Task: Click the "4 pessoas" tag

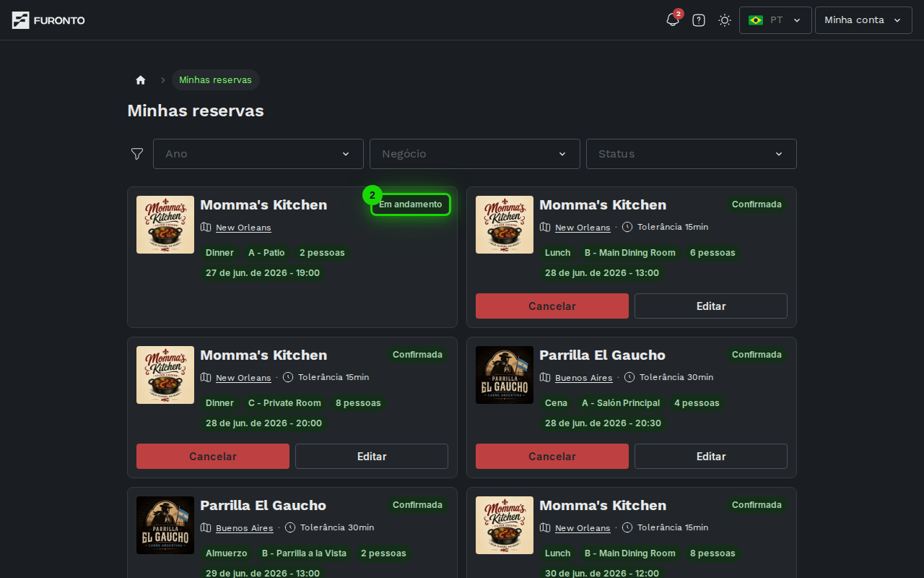Action: (x=697, y=403)
